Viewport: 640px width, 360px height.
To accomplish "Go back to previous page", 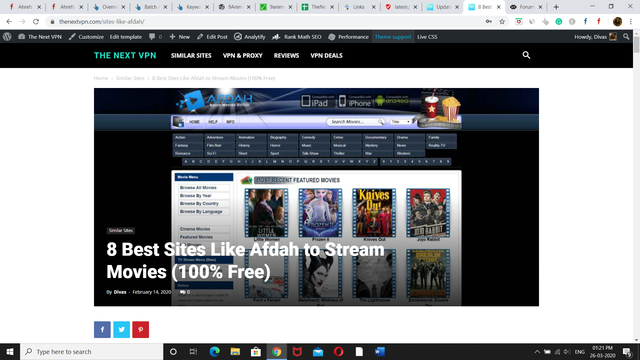I will tap(9, 22).
